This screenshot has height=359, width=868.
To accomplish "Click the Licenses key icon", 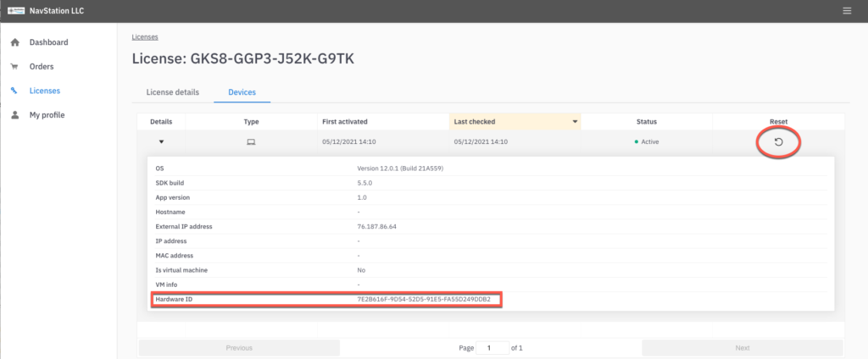I will (14, 91).
